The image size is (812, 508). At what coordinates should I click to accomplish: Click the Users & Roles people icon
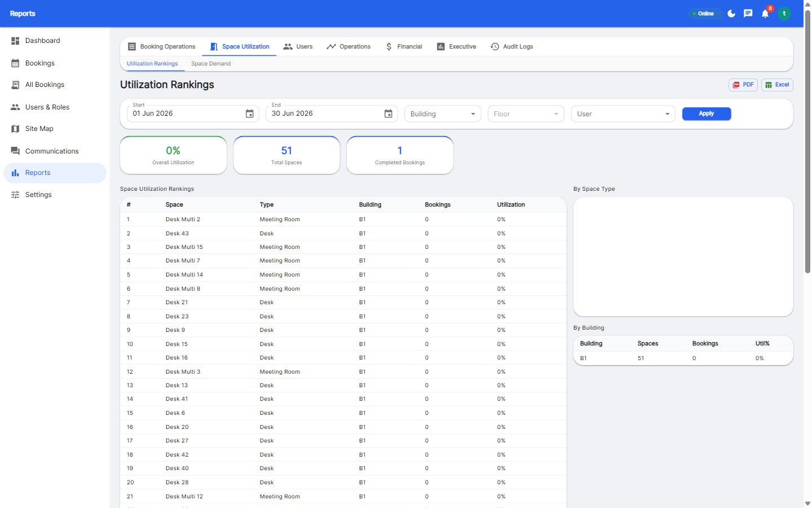[x=15, y=107]
